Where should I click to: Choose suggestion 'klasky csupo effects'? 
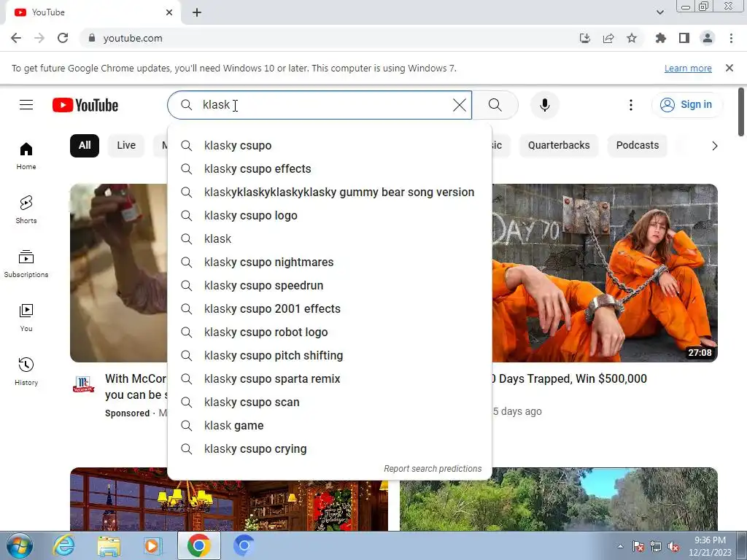(x=330, y=168)
